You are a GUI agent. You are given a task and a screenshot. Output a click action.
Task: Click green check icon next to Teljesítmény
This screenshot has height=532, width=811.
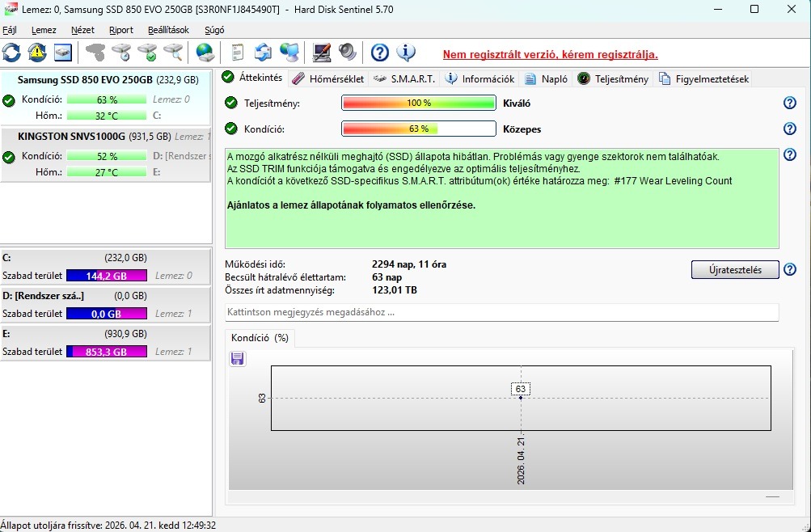[231, 103]
